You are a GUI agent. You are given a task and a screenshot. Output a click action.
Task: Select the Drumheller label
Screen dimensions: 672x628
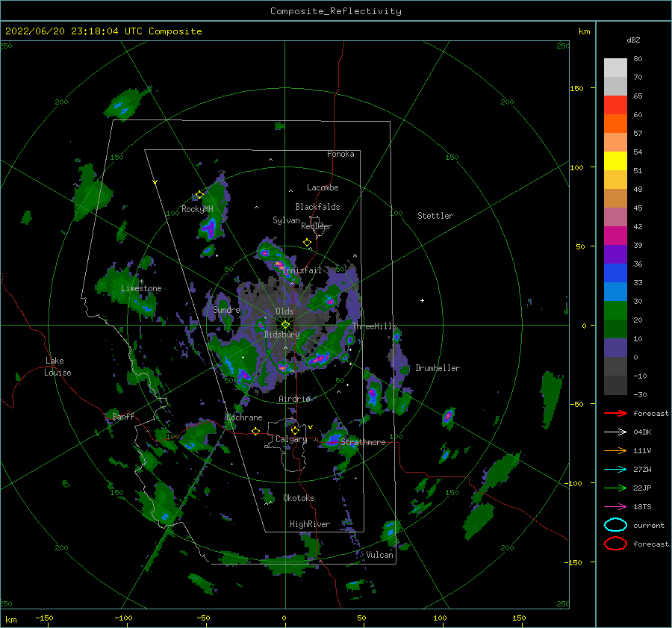pos(438,368)
